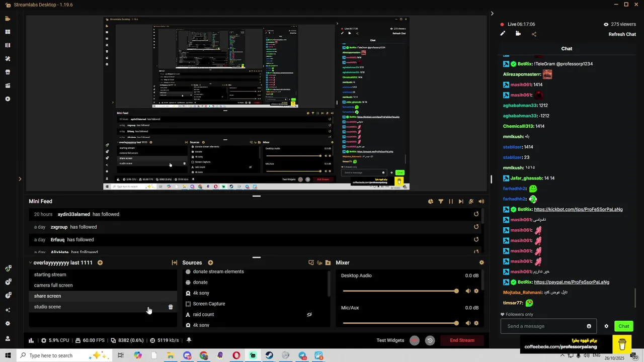Click the Test Widgets button

click(x=390, y=340)
